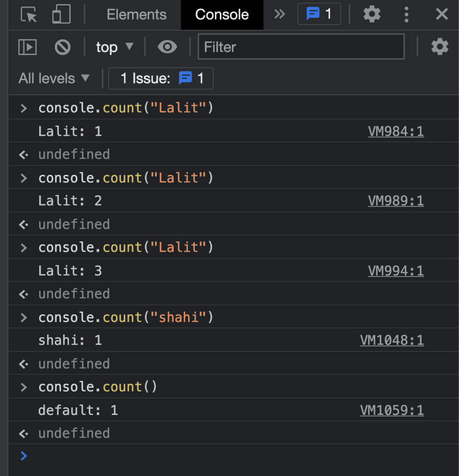Image resolution: width=459 pixels, height=476 pixels.
Task: Click console.count("Lalit") command above Lalit: 3
Action: (126, 247)
